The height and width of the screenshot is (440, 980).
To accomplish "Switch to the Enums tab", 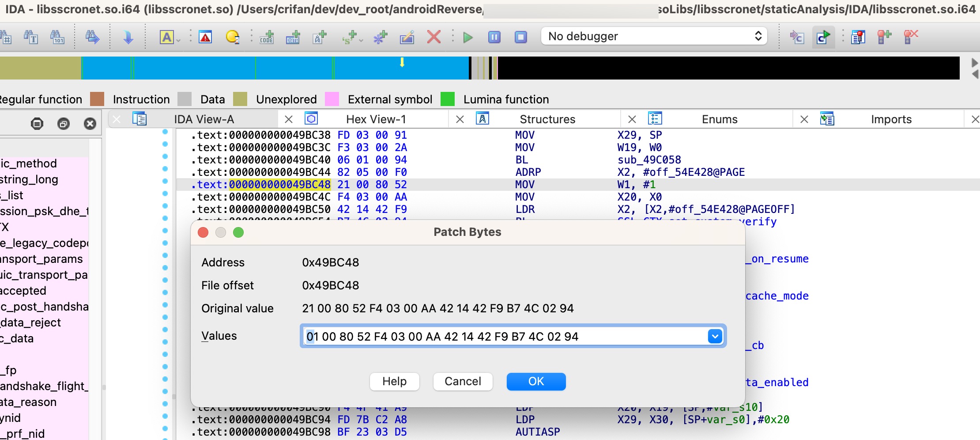I will pos(720,119).
